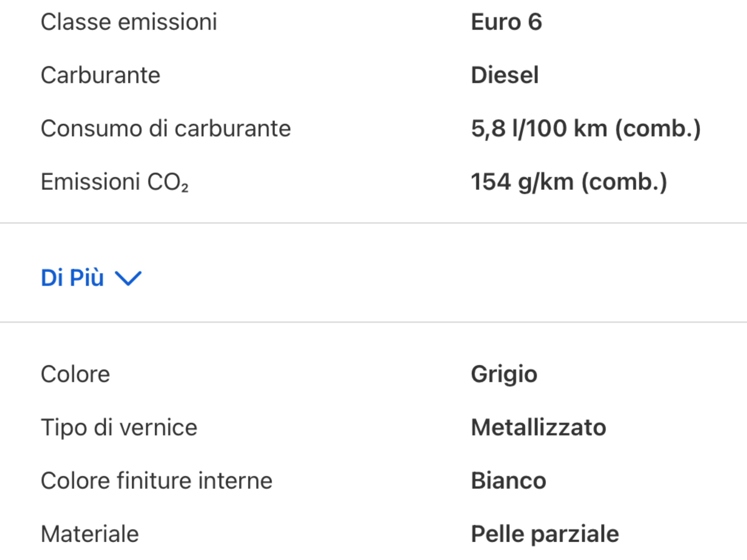Click the chevron next to Di Più

coord(128,279)
